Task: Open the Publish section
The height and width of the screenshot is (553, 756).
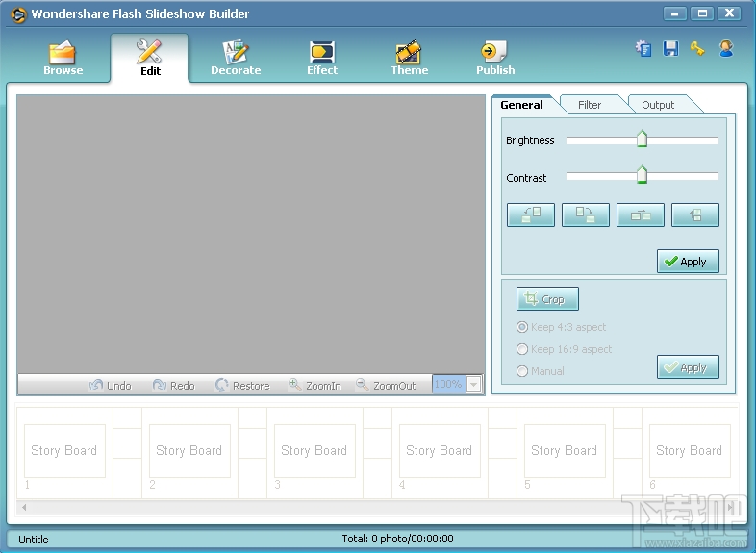Action: pos(495,59)
